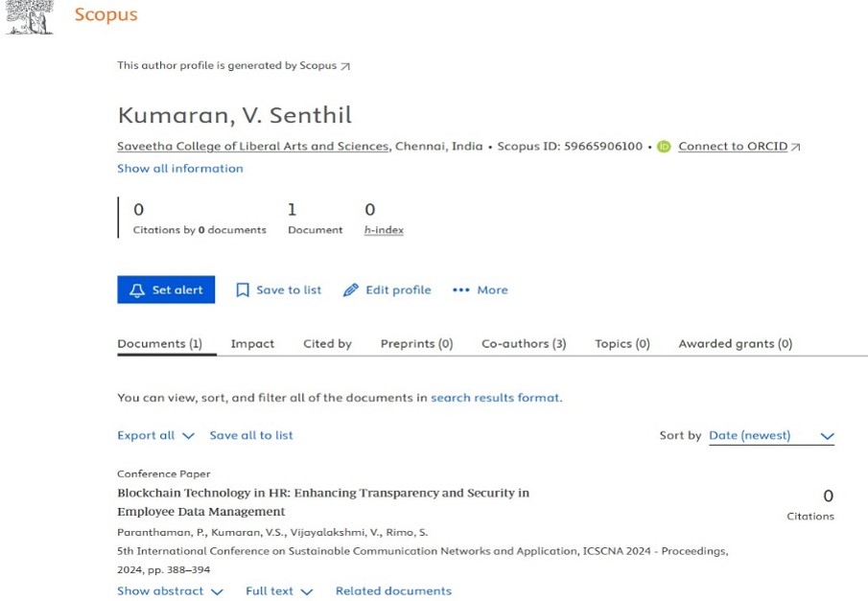Click author Vijayalakshmi, V.
Viewport: 868px width, 601px height.
coord(336,532)
